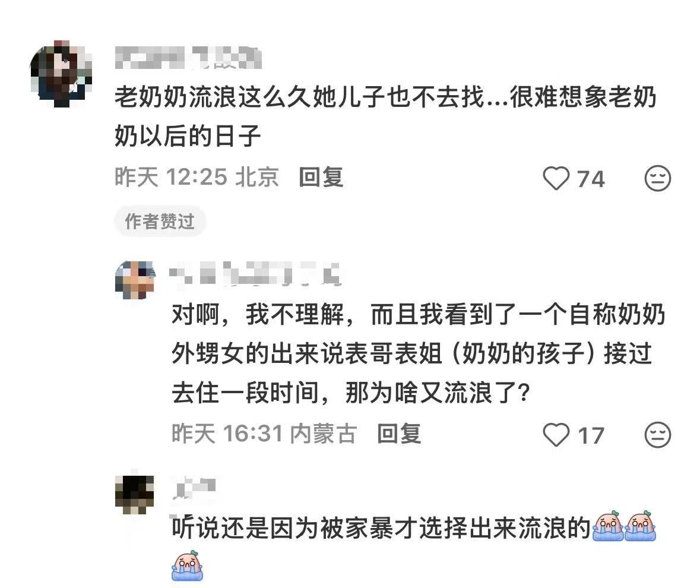Viewport: 700px width, 588px height.
Task: Tap the 74 like count number
Action: coord(591,179)
